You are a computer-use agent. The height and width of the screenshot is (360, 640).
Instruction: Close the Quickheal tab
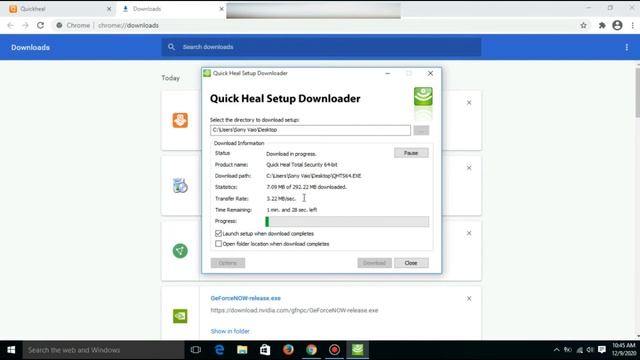pyautogui.click(x=109, y=9)
